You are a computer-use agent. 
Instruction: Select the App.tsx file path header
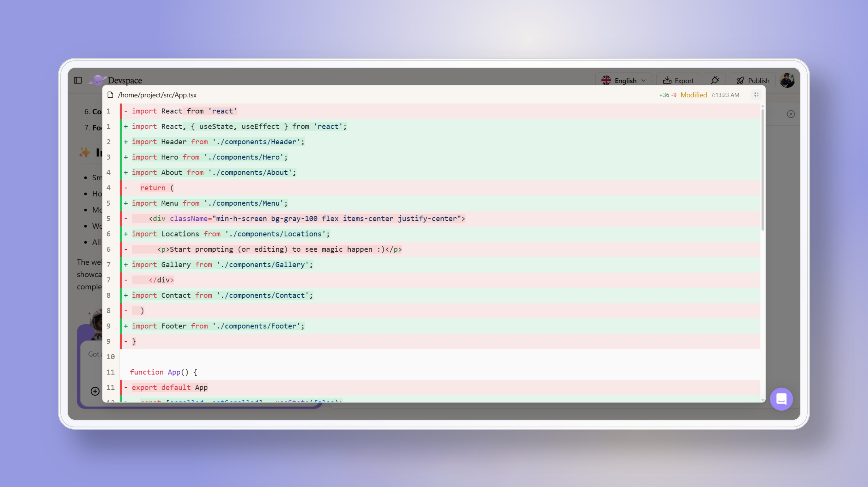pos(158,95)
